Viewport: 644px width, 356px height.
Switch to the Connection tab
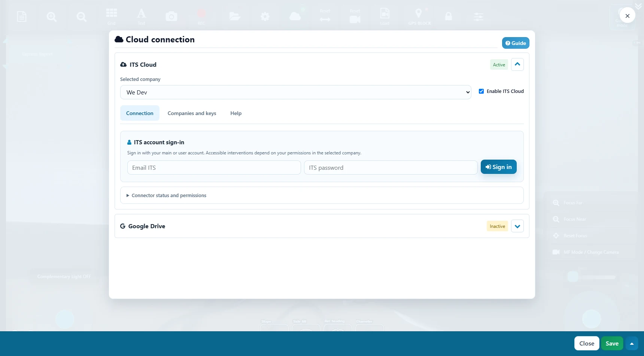[140, 113]
